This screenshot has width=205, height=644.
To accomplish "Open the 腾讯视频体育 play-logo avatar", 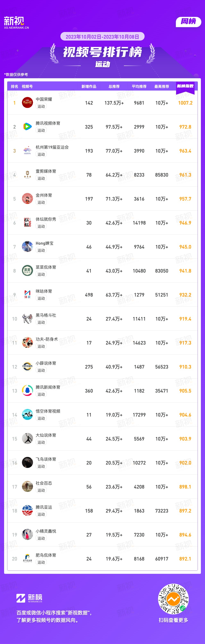I will pos(27,127).
